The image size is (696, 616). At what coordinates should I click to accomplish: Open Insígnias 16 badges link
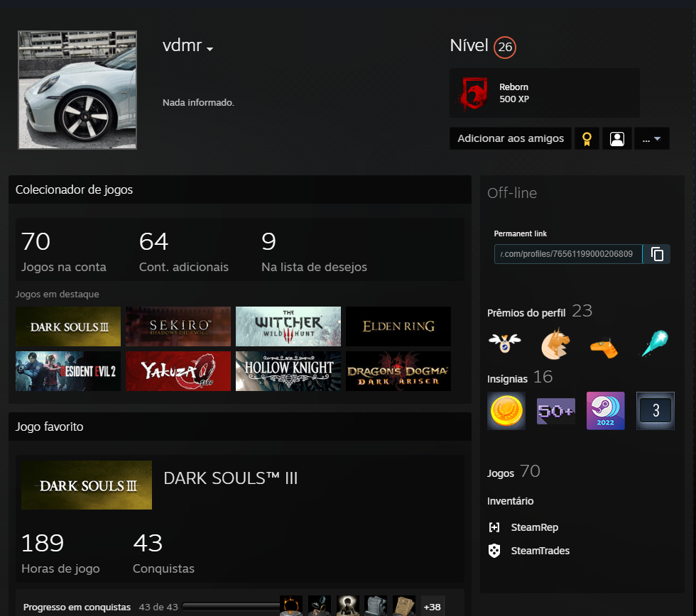520,378
